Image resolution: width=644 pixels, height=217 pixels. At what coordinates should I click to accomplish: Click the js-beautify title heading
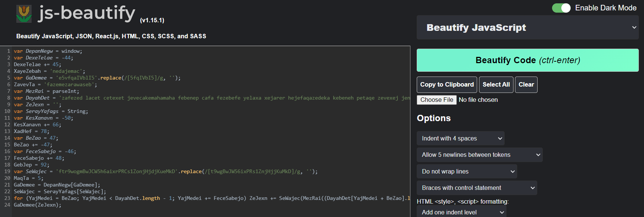87,13
